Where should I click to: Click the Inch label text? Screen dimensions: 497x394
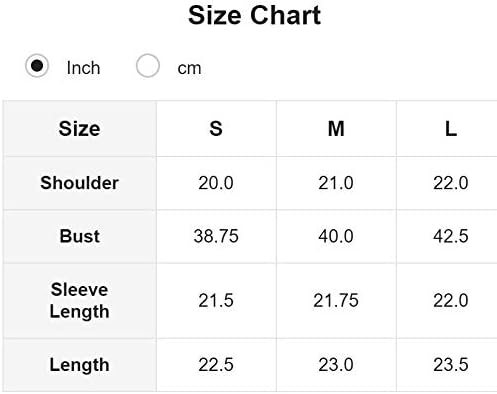point(83,68)
